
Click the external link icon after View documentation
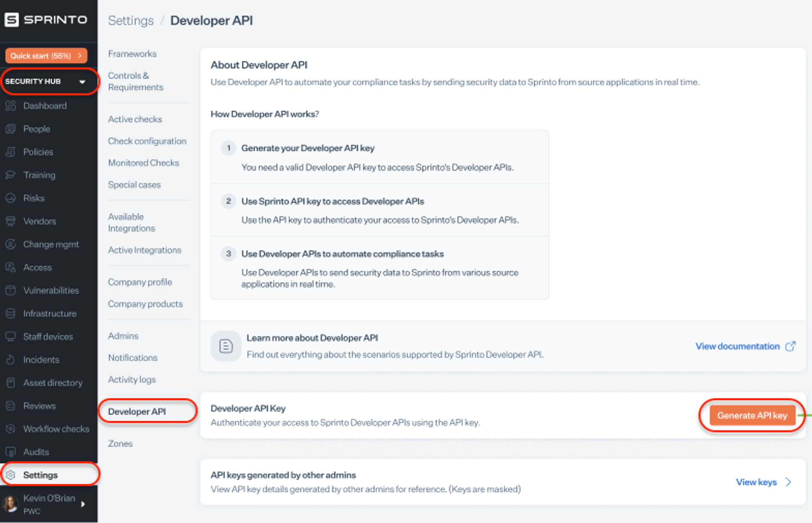pyautogui.click(x=790, y=346)
